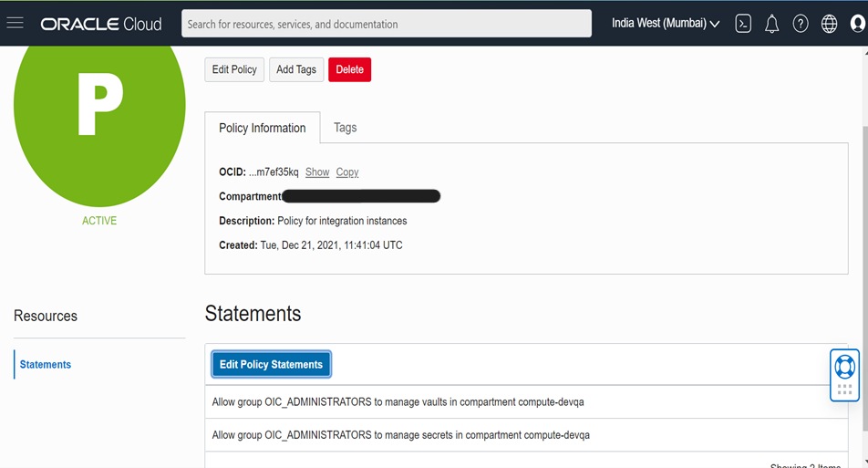
Task: Click Edit Policy Statements button
Action: pyautogui.click(x=272, y=364)
